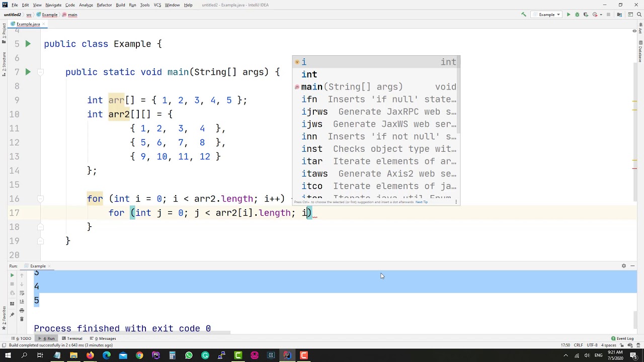This screenshot has width=644, height=362.
Task: Open the Build menu
Action: click(120, 5)
